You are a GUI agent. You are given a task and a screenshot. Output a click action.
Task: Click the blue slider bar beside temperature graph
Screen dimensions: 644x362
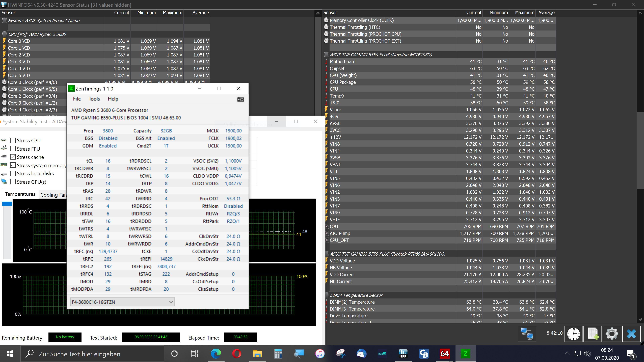(x=7, y=204)
